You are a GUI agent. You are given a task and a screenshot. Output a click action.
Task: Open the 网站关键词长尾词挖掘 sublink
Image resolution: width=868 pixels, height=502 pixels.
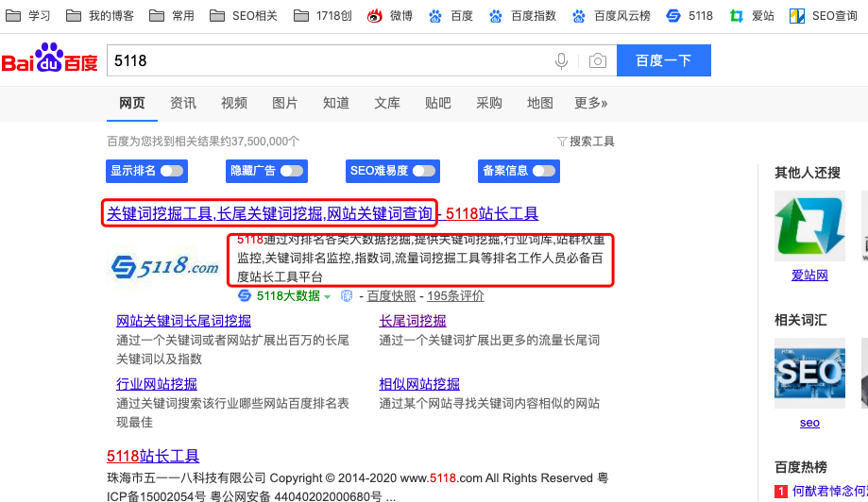coord(184,321)
